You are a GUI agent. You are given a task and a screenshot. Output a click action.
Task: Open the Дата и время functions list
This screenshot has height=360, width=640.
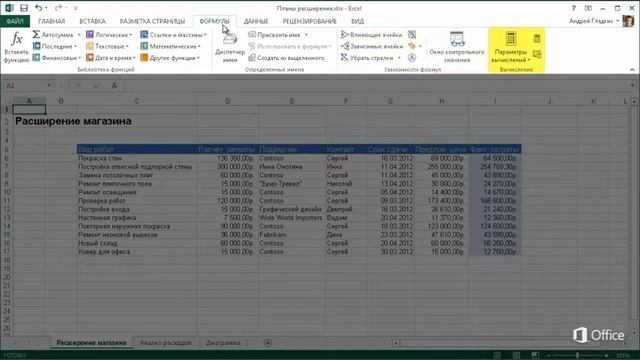(x=111, y=58)
